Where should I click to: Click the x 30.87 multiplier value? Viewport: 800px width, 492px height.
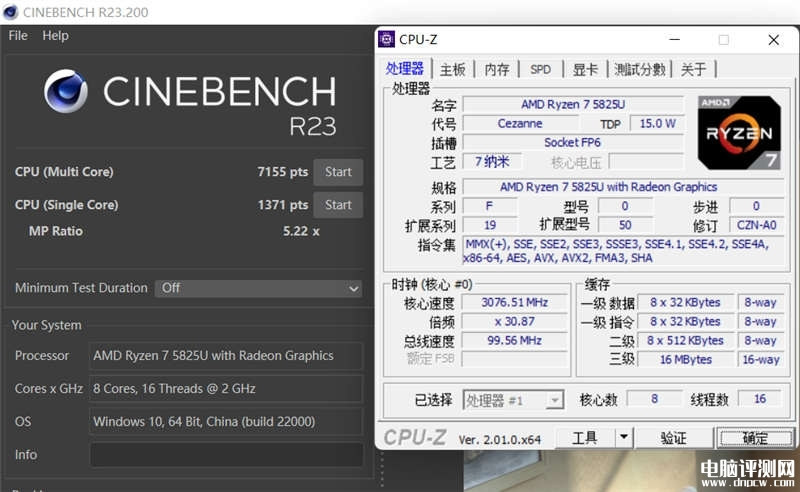(514, 322)
